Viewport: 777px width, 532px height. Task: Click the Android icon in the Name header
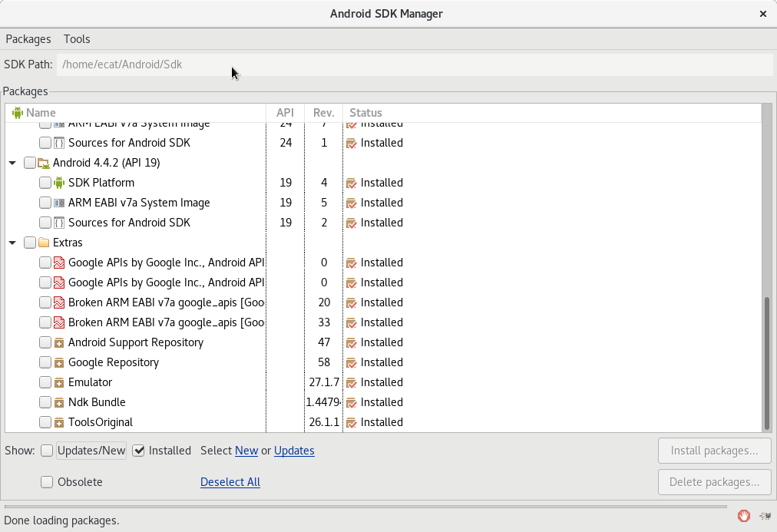point(18,113)
